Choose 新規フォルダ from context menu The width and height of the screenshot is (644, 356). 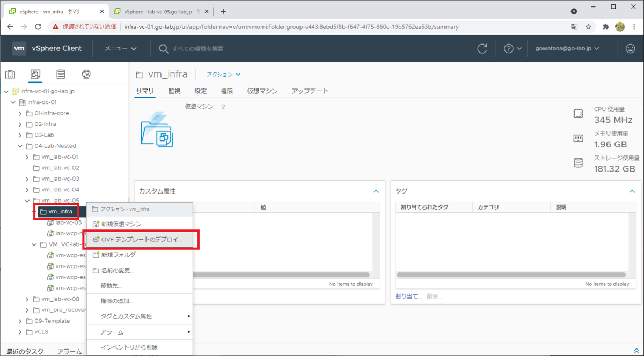pyautogui.click(x=139, y=255)
